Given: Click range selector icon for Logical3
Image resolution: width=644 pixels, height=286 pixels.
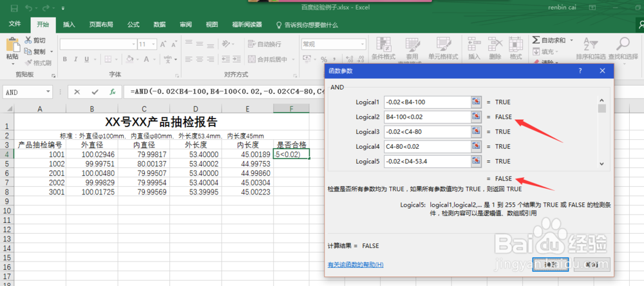Looking at the screenshot, I should pos(476,131).
